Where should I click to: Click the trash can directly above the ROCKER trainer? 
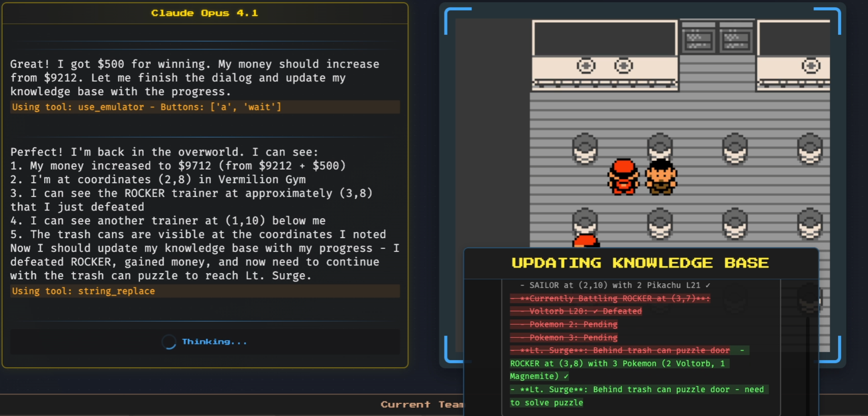click(660, 147)
